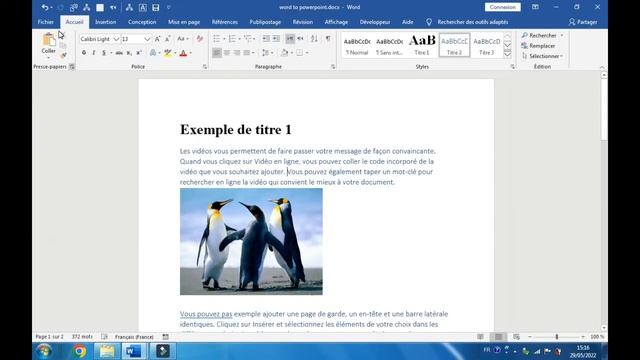
Task: Click the Rechercher des outils adaptés search field
Action: pyautogui.click(x=473, y=22)
